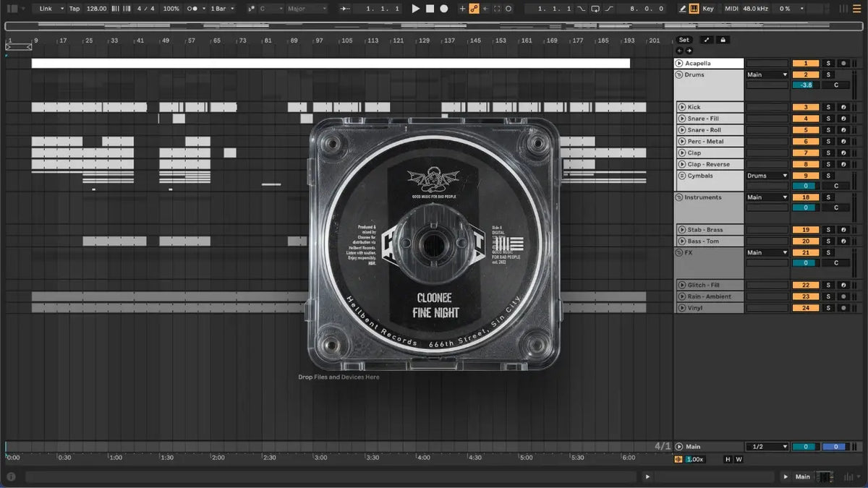Unfold the Kick track
The height and width of the screenshot is (488, 868).
pos(681,107)
